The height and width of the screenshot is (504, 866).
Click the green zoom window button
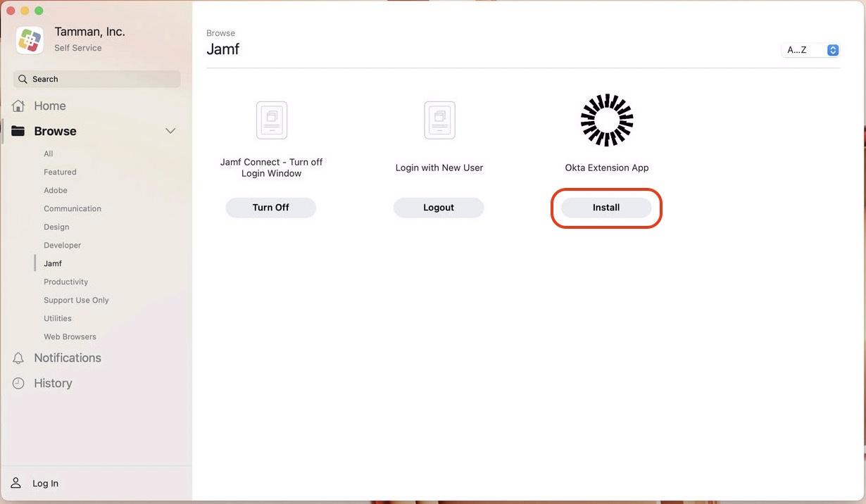click(x=39, y=11)
